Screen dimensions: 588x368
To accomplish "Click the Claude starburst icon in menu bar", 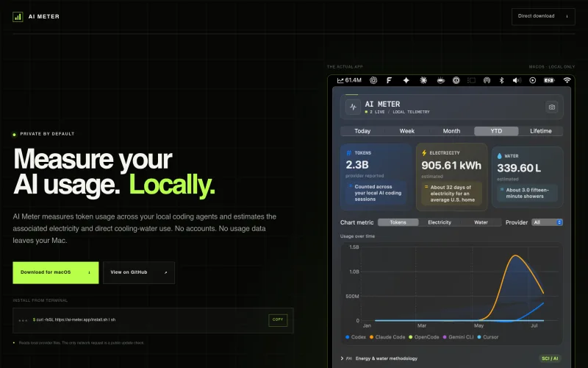I will (423, 80).
